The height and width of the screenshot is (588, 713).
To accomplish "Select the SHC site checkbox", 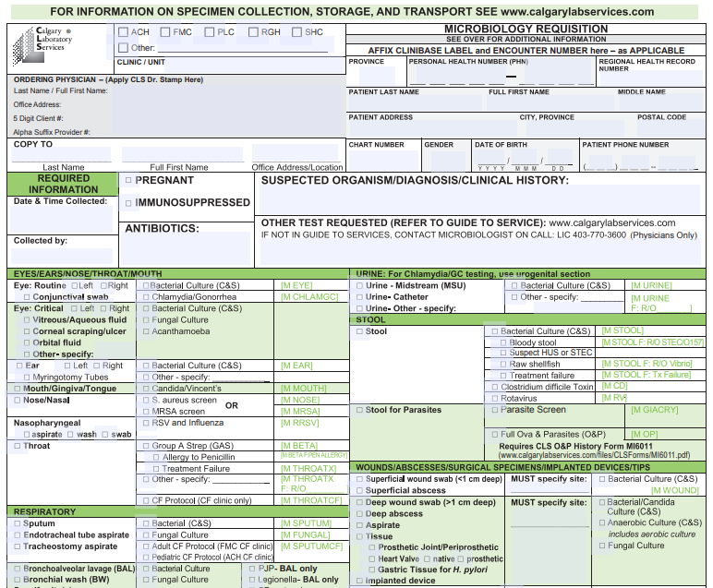I will tap(297, 32).
